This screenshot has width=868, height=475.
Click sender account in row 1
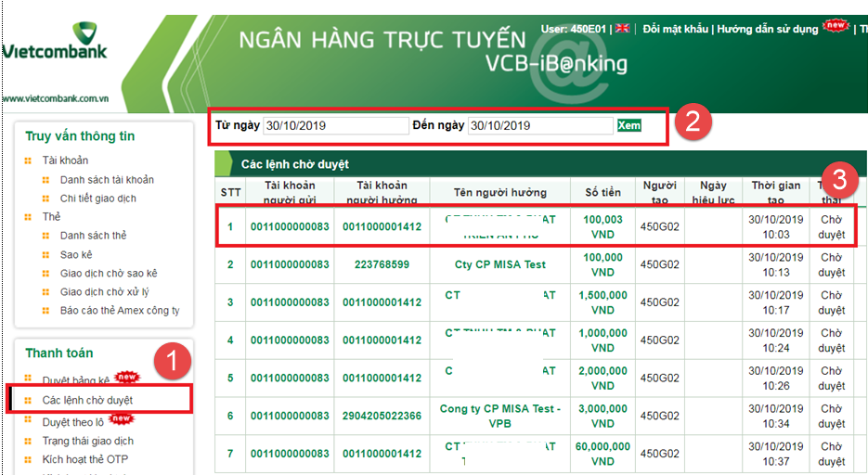290,226
